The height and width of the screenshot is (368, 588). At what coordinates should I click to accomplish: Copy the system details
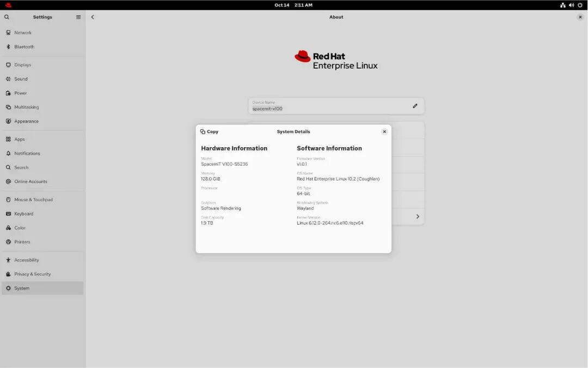[x=209, y=131]
